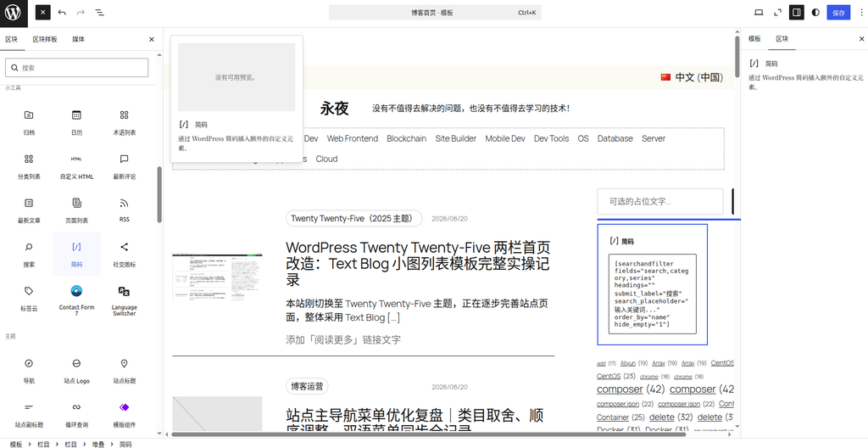Click the 保存 save button
The height and width of the screenshot is (448, 868).
tap(838, 12)
